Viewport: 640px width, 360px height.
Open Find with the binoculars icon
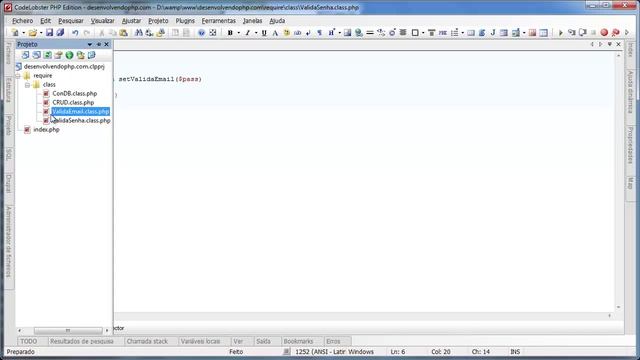[x=139, y=33]
